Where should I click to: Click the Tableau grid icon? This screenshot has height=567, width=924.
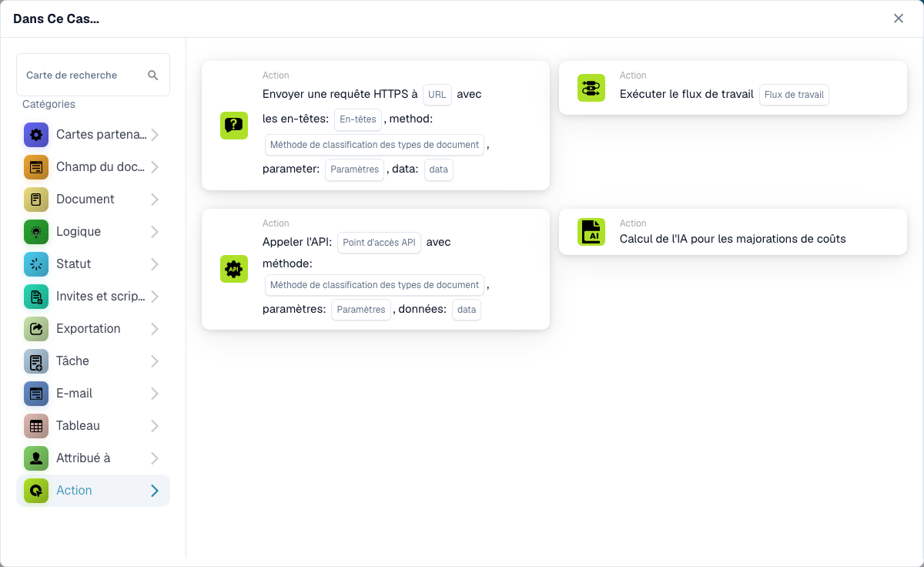[x=36, y=426]
